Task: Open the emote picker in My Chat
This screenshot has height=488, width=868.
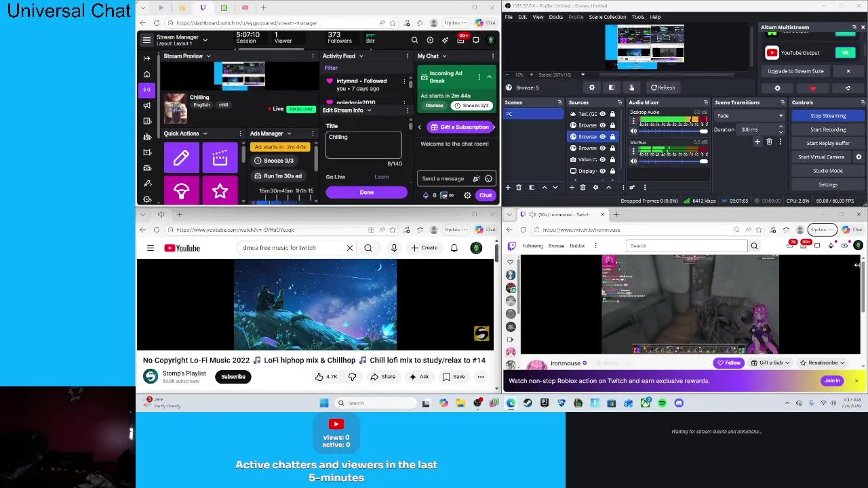Action: pos(488,178)
